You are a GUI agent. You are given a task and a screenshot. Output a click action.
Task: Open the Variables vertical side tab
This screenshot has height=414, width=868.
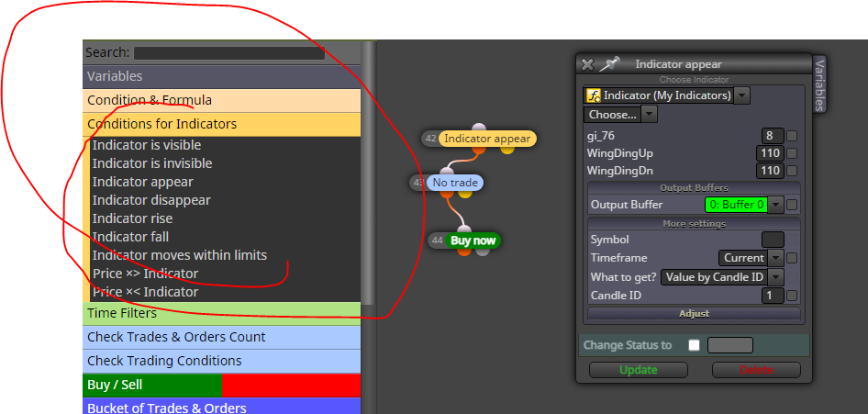click(x=819, y=84)
